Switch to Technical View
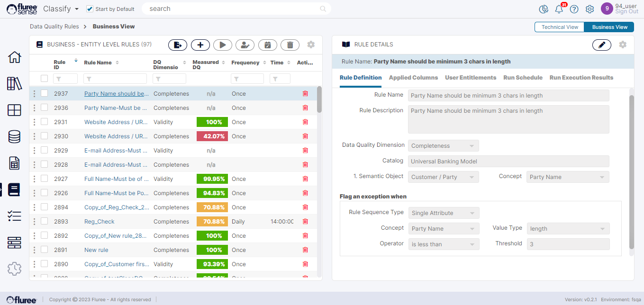The width and height of the screenshot is (644, 305). point(559,27)
